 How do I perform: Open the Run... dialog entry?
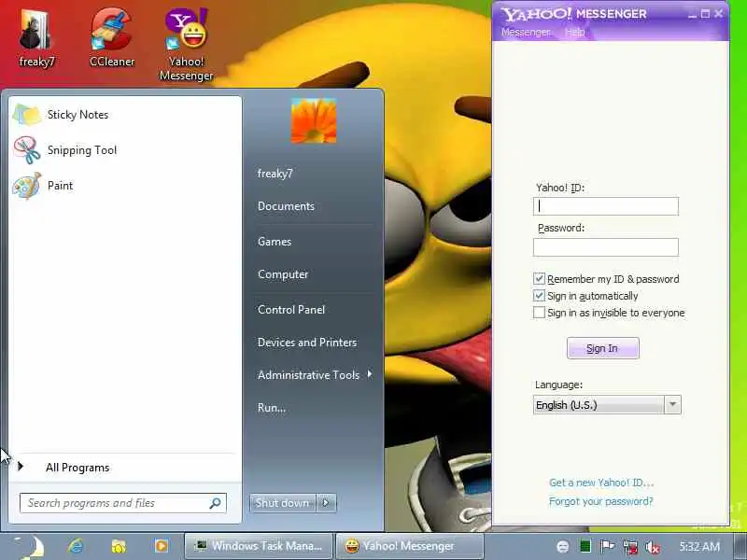(x=272, y=408)
